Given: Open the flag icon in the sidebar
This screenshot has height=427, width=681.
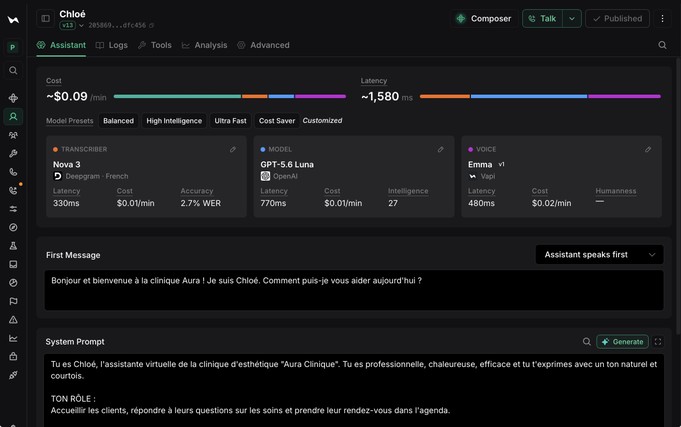Looking at the screenshot, I should coord(13,301).
